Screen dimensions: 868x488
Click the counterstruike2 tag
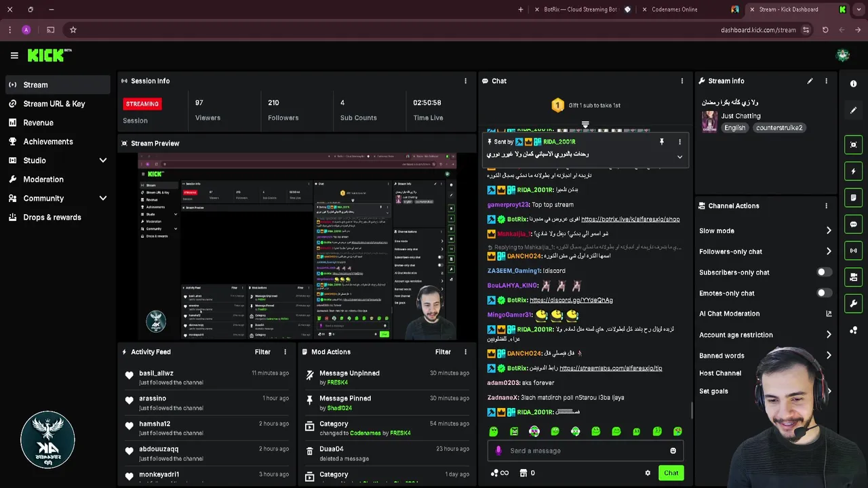(x=779, y=127)
